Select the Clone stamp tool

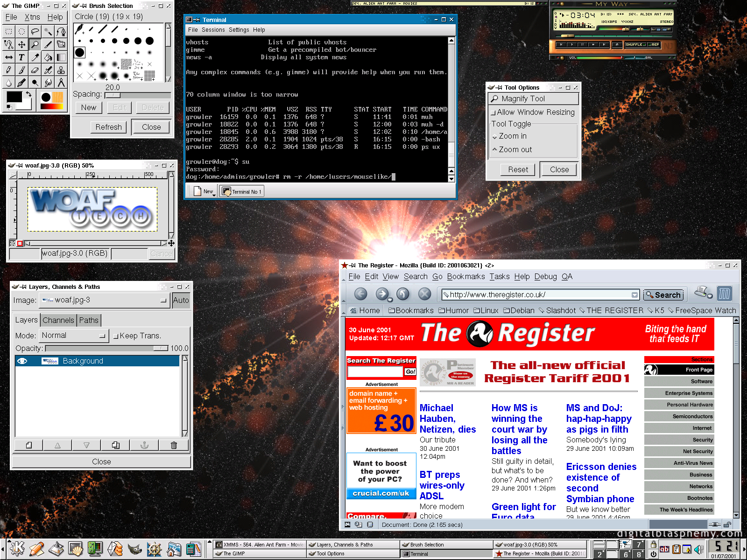click(x=61, y=70)
